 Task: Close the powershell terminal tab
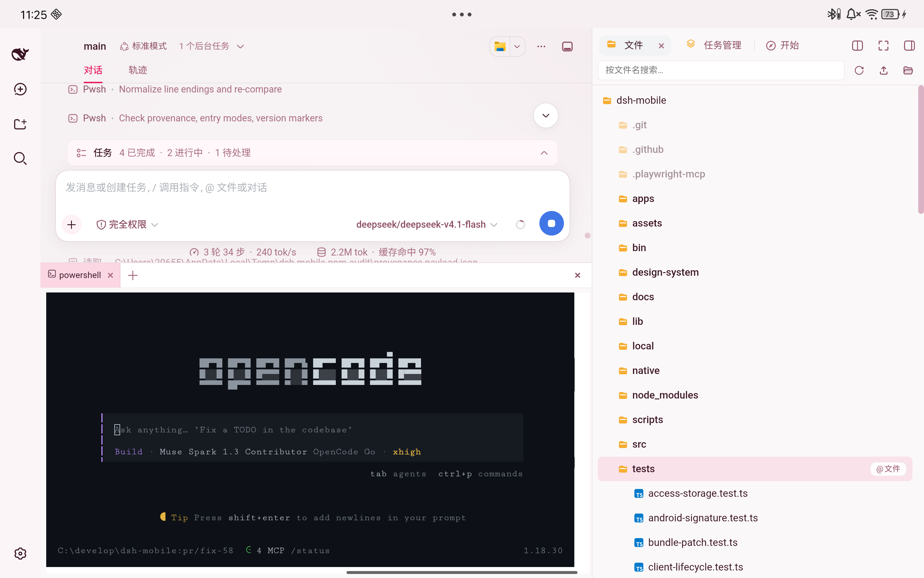110,275
